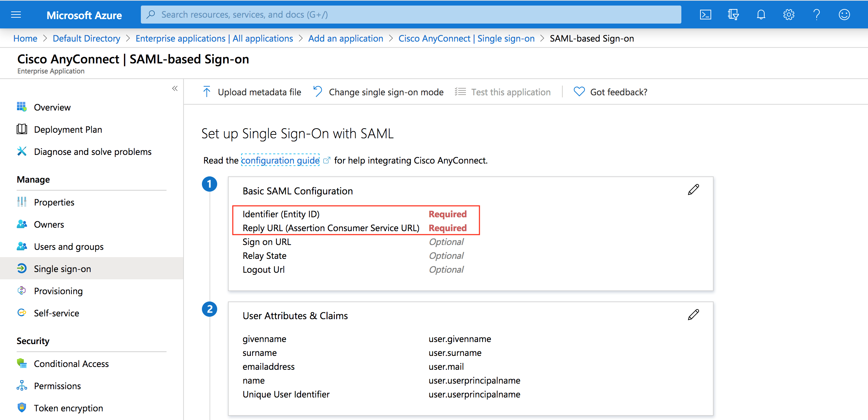This screenshot has height=420, width=868.
Task: Open Provisioning in the Manage section
Action: point(58,291)
